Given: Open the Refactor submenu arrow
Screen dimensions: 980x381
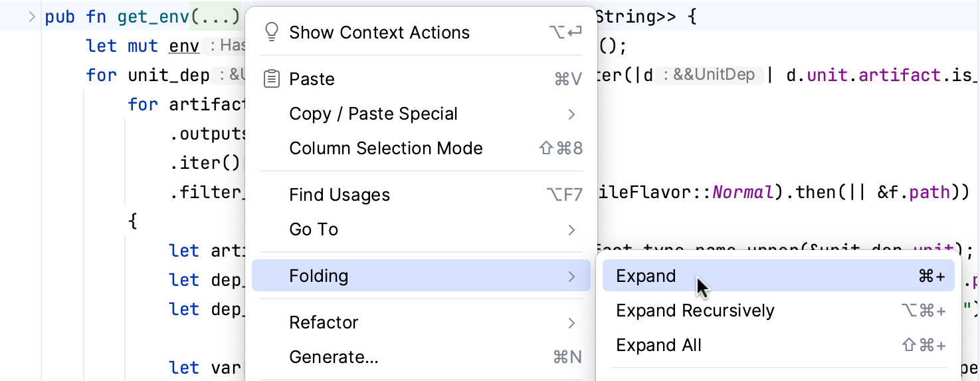Looking at the screenshot, I should click(x=571, y=323).
